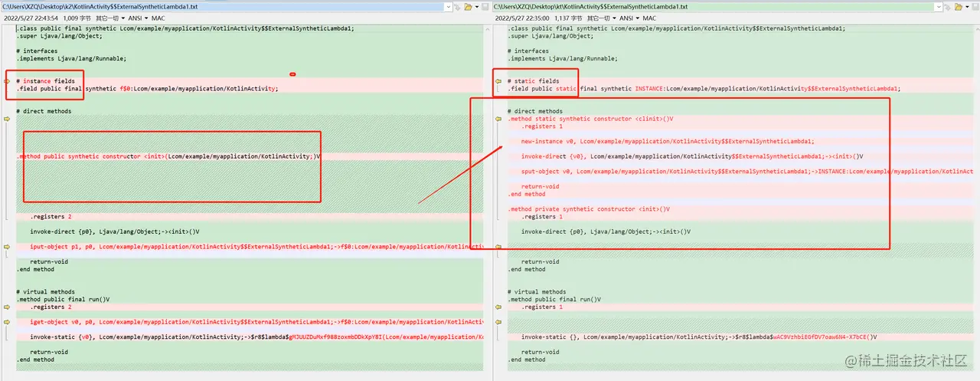The image size is (980, 381).
Task: Click left gutter arrow beside direct methods
Action: tap(8, 119)
